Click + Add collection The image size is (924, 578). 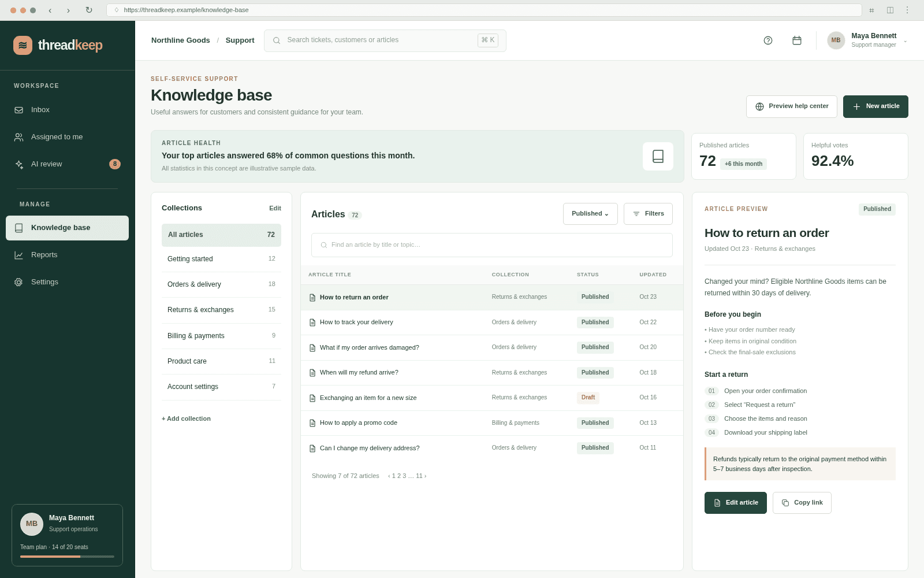[186, 418]
